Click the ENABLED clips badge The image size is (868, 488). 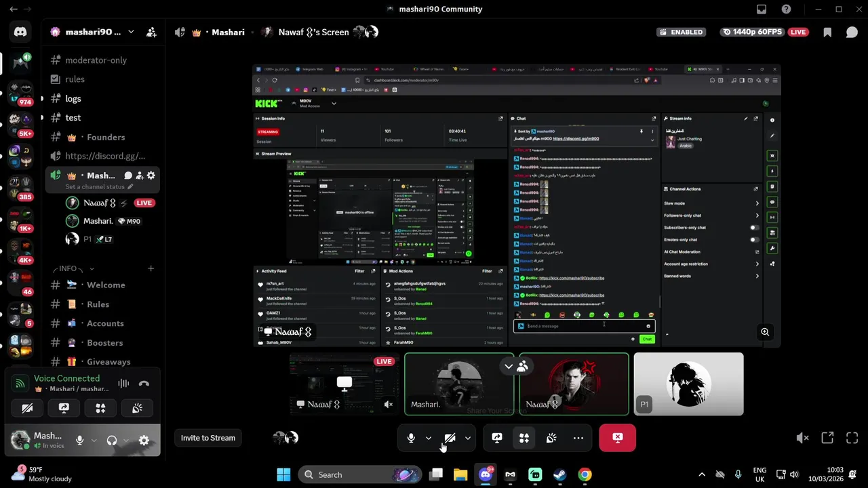coord(681,32)
